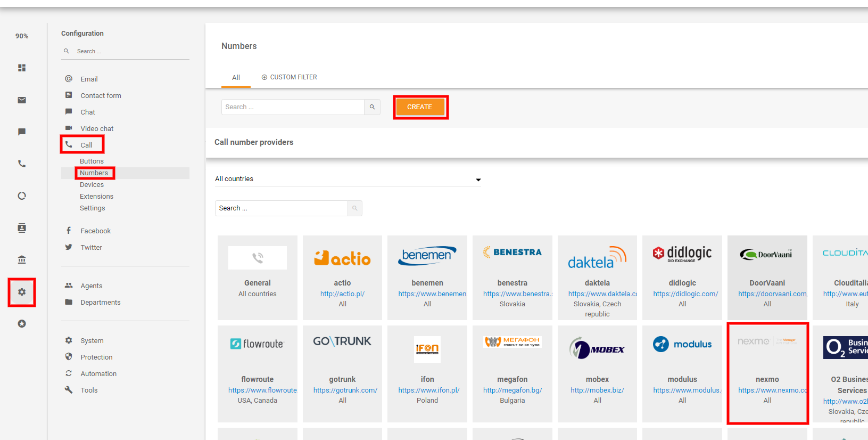Click the providers search magnifier button

click(354, 208)
